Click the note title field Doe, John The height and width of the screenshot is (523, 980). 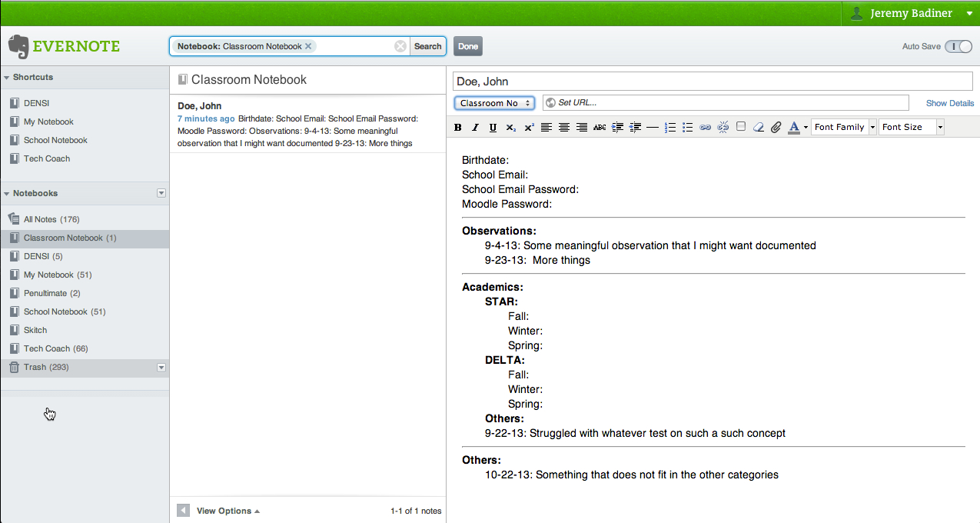(713, 82)
